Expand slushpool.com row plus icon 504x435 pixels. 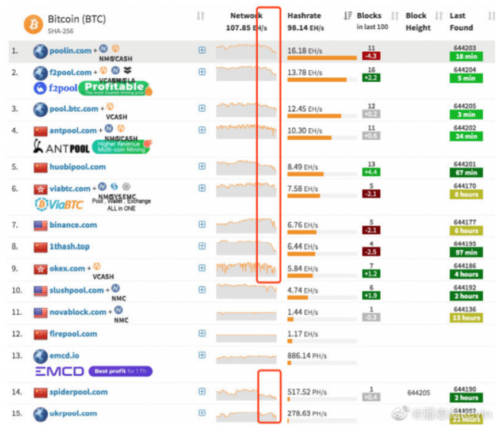pyautogui.click(x=202, y=290)
